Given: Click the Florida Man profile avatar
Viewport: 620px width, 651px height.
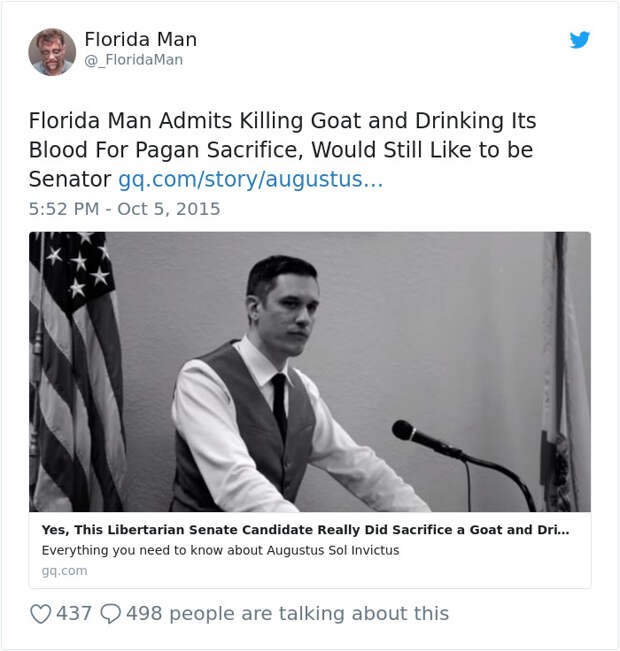Looking at the screenshot, I should click(52, 52).
